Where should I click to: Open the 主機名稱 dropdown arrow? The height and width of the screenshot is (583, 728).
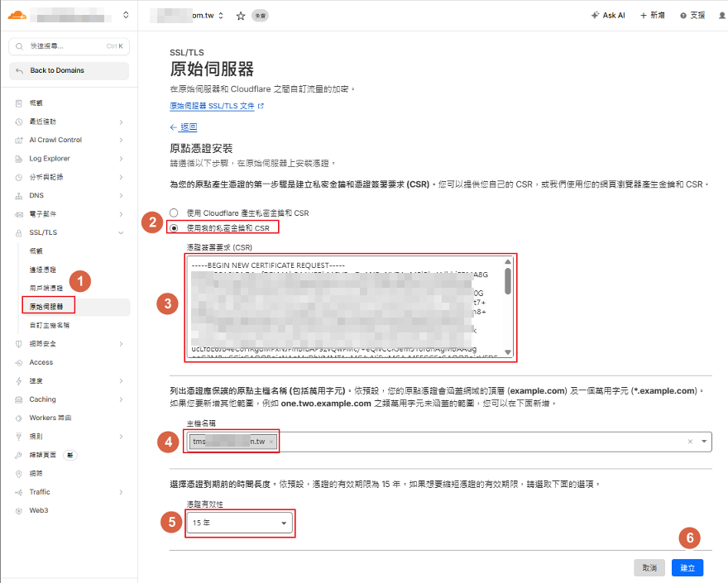click(704, 442)
